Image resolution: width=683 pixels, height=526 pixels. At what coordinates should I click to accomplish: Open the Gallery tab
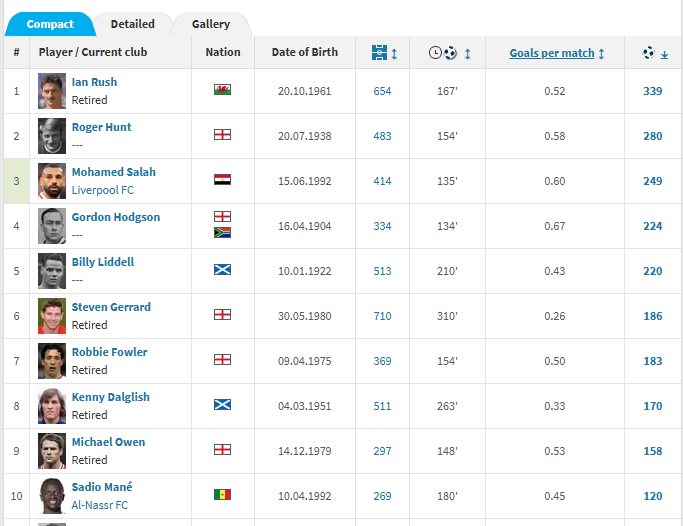210,24
